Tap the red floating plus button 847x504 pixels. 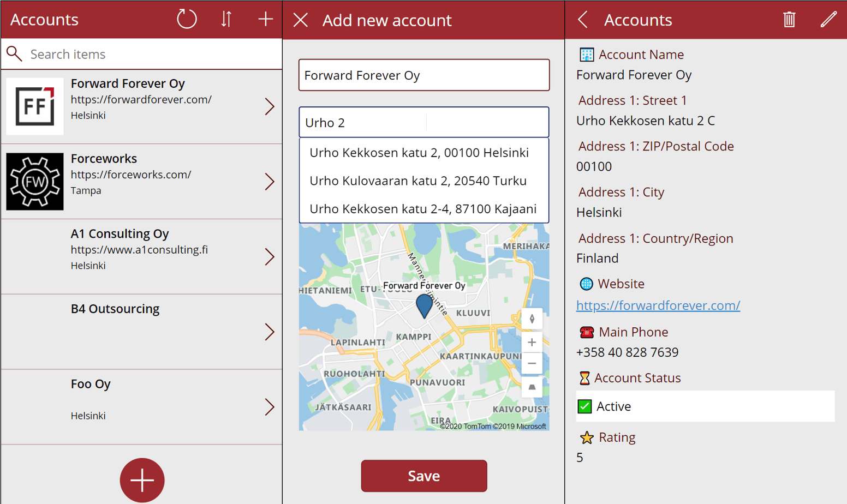(x=142, y=480)
